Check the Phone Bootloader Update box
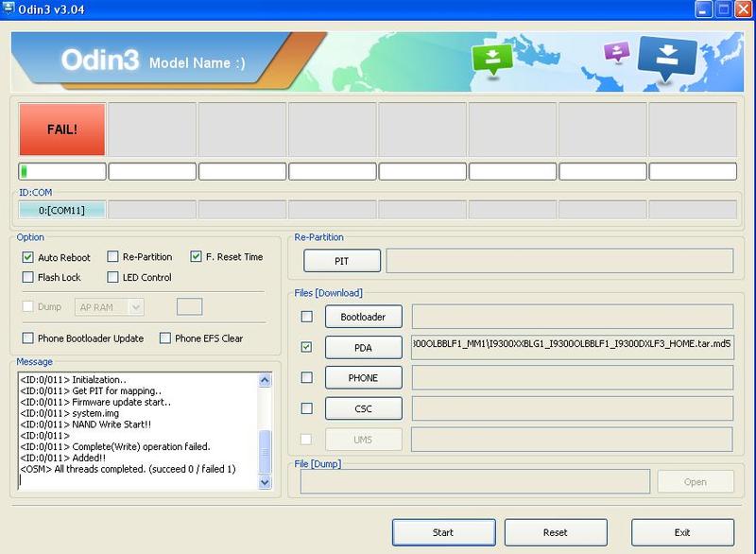 pyautogui.click(x=28, y=338)
